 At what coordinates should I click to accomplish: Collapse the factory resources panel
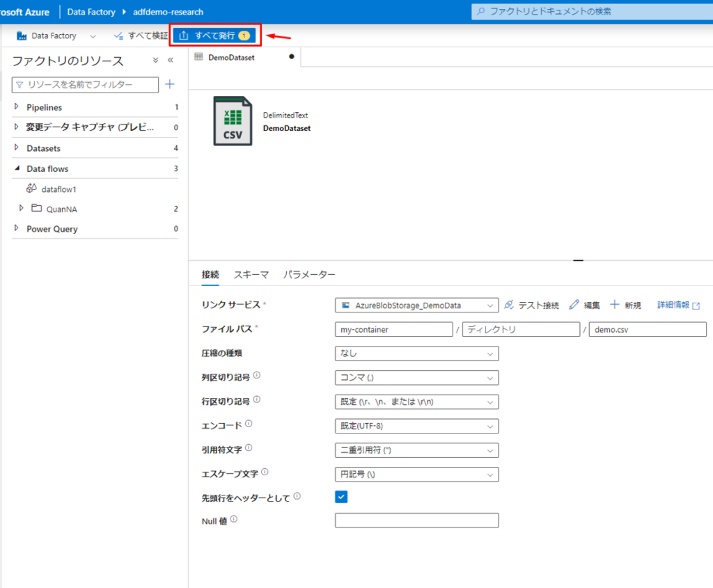point(171,61)
